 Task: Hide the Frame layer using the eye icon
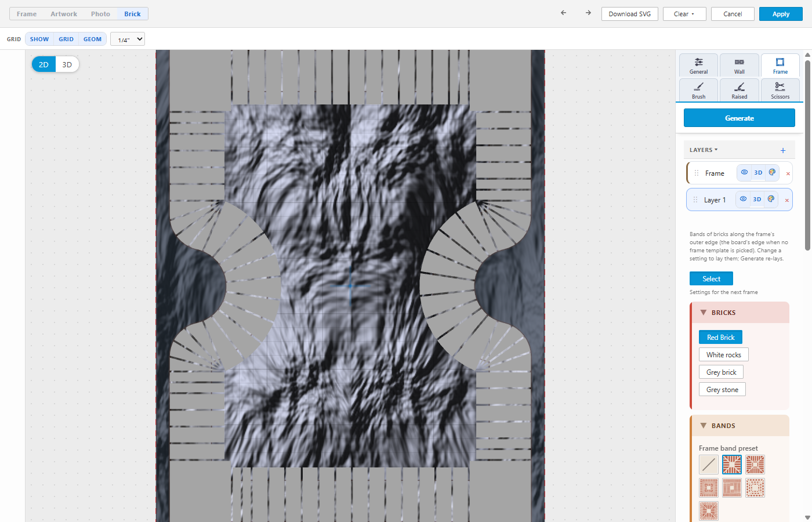tap(744, 172)
